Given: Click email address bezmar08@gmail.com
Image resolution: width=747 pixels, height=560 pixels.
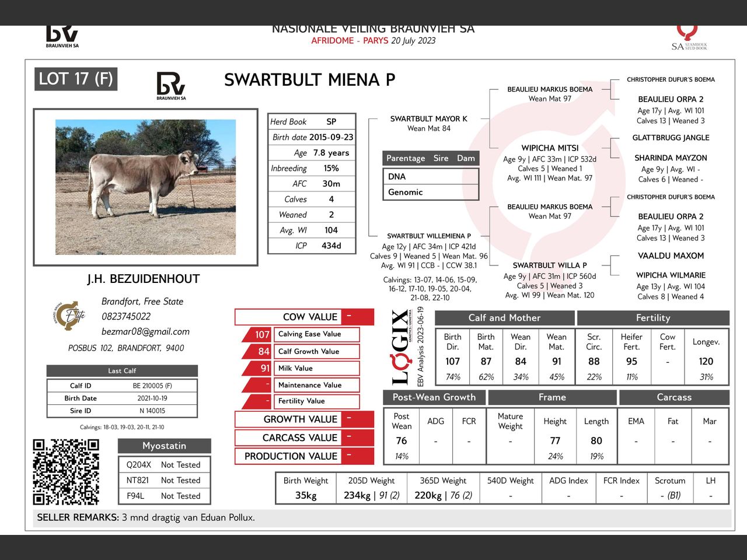Looking at the screenshot, I should click(146, 331).
